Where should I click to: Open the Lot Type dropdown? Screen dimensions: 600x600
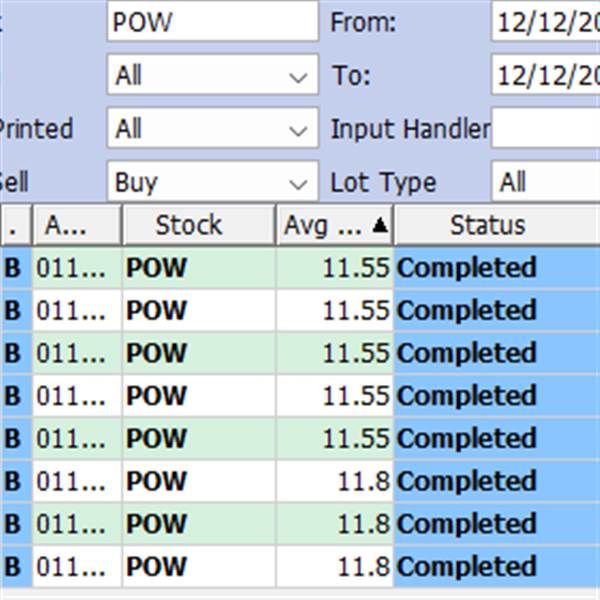(545, 183)
